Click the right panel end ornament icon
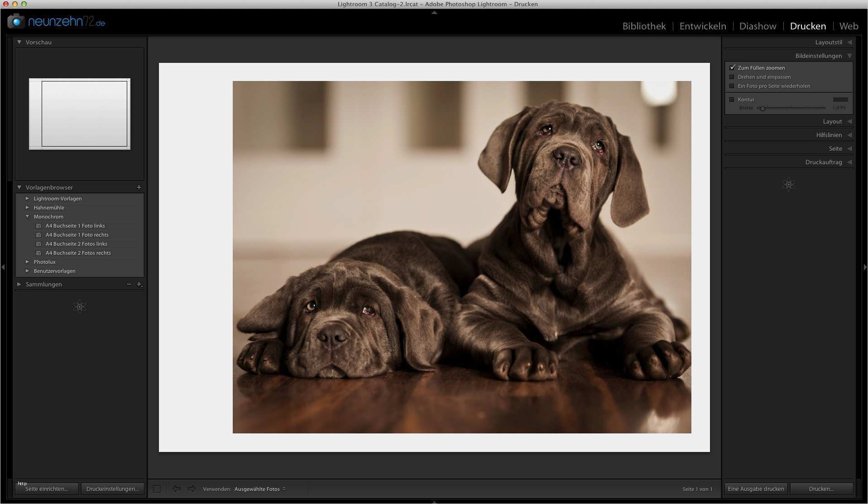This screenshot has width=868, height=504. pos(788,185)
